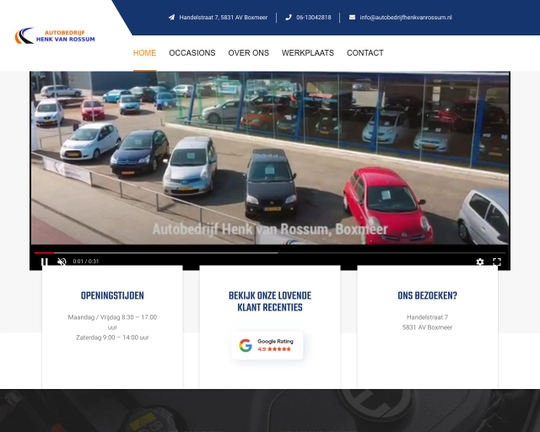This screenshot has width=540, height=432.
Task: Click the car lot video frame
Action: (270, 158)
